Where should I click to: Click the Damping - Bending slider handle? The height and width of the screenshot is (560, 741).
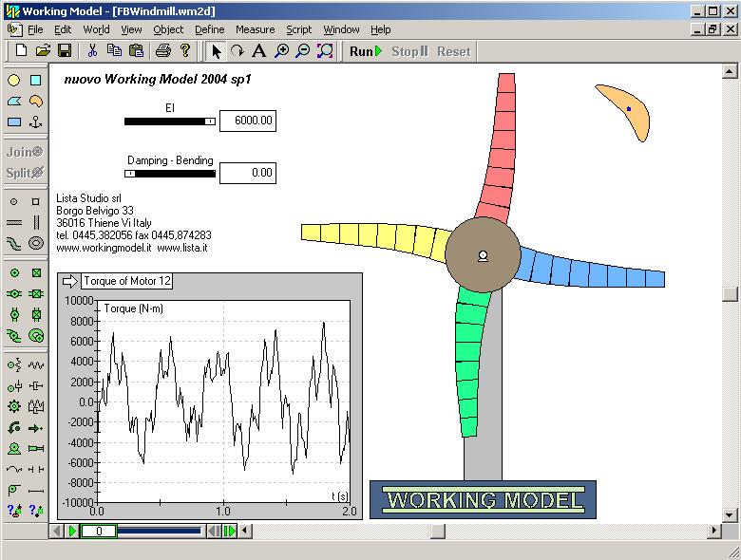130,174
